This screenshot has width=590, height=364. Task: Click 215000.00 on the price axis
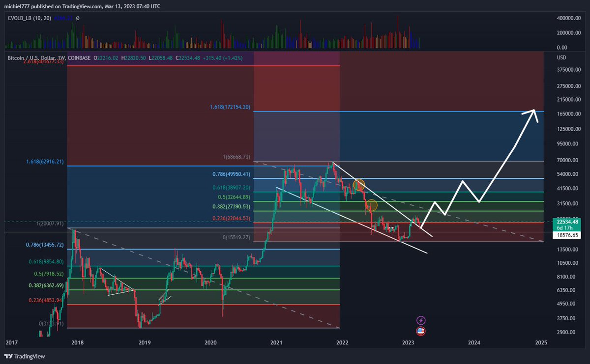coord(569,99)
